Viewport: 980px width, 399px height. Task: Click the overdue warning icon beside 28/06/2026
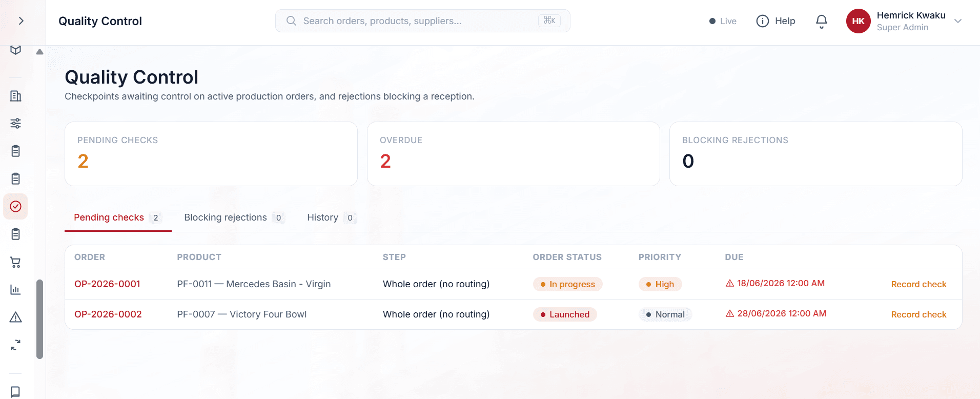(x=730, y=313)
